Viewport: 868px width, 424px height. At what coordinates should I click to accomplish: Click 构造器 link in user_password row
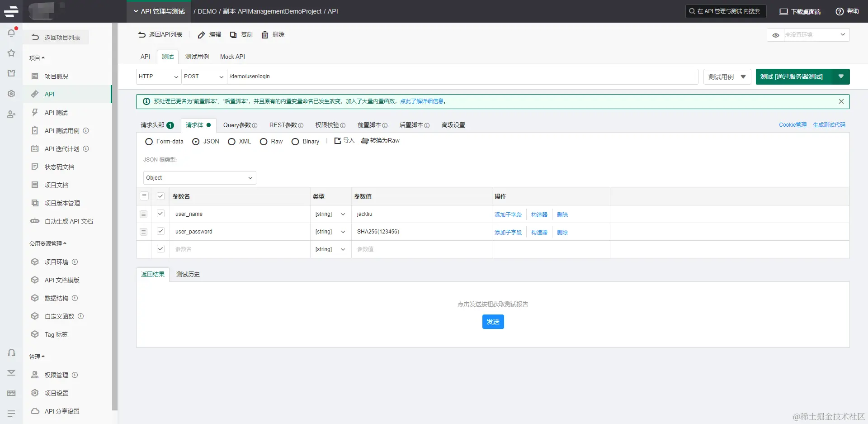[539, 232]
